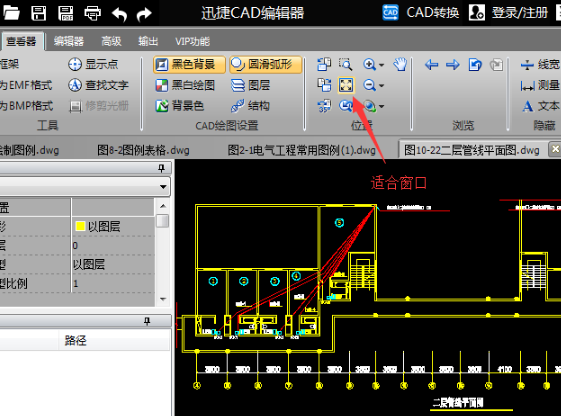
Task: Click the right browse arrow
Action: click(x=453, y=65)
